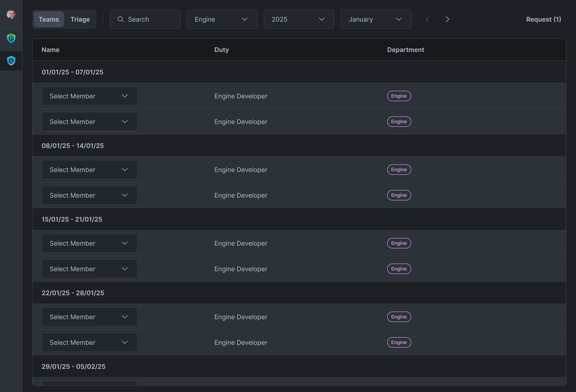Viewport: 576px width, 392px height.
Task: Click the Duty column header
Action: 222,50
